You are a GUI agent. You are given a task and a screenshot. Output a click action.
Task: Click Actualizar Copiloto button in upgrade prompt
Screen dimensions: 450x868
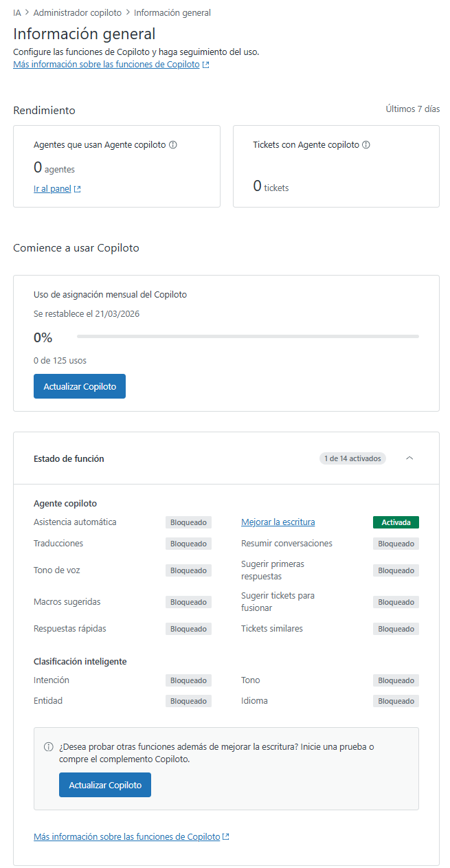tap(105, 785)
